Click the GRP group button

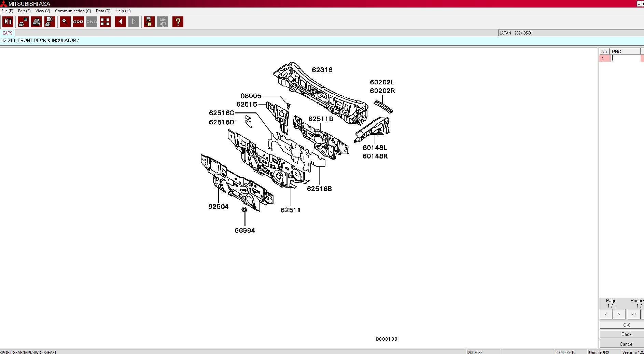78,22
